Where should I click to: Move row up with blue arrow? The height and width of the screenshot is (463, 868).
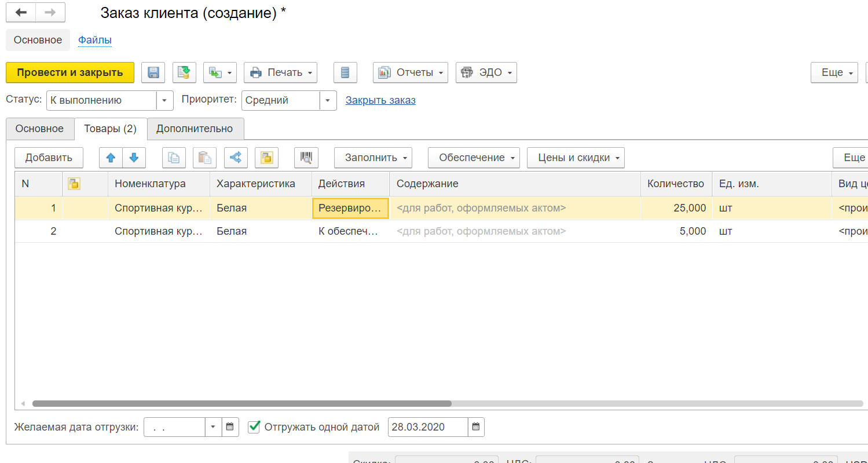(111, 158)
